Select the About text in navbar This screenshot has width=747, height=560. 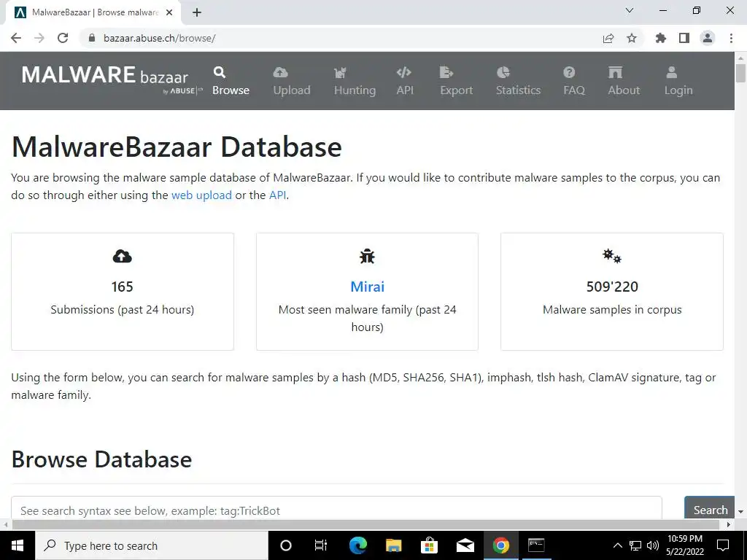(624, 90)
